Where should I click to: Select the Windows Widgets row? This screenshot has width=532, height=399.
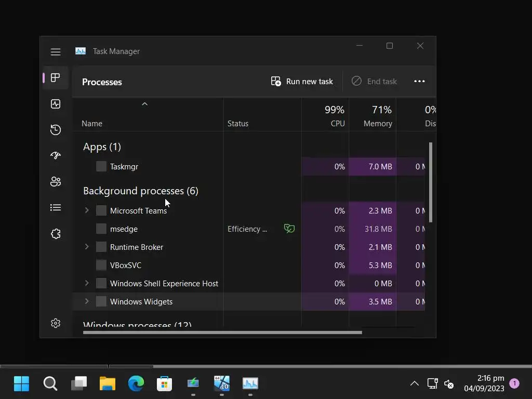coord(248,302)
